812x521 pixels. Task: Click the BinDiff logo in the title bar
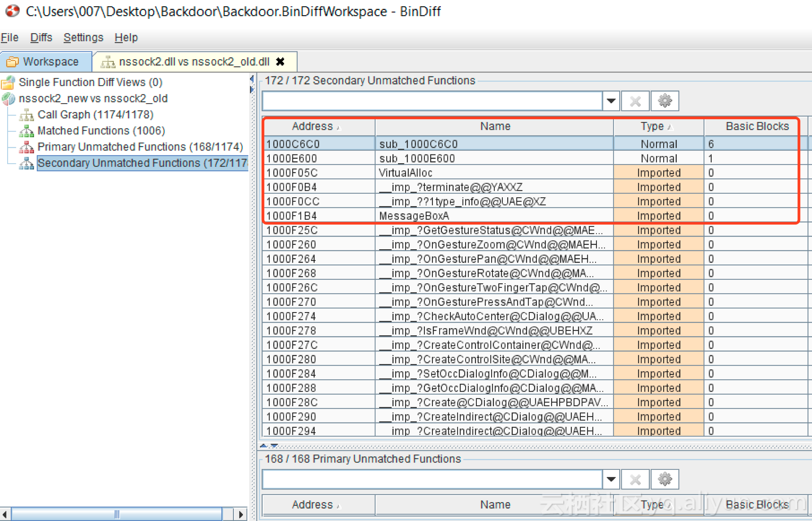coord(12,12)
